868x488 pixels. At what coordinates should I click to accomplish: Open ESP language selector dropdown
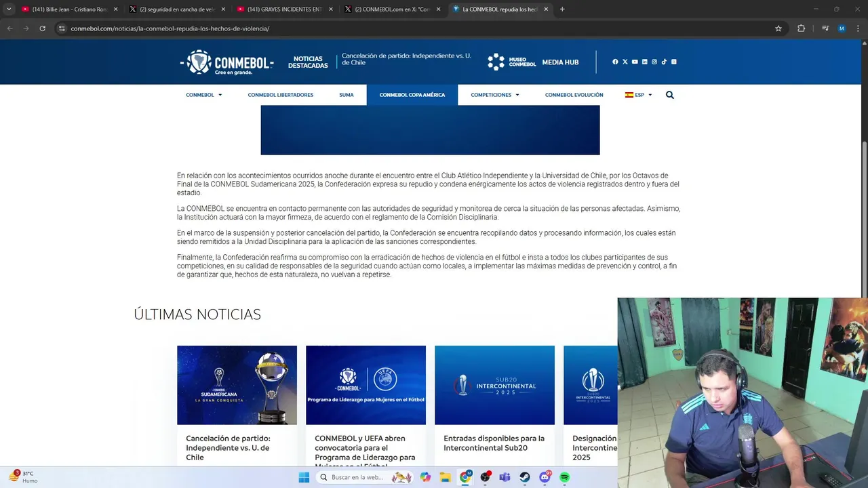(639, 95)
